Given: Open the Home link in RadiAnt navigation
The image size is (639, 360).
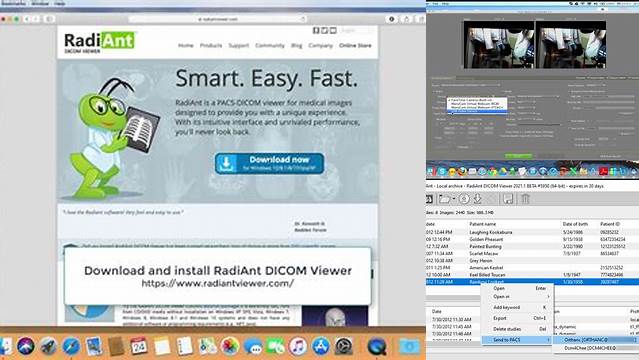Looking at the screenshot, I should pyautogui.click(x=185, y=45).
